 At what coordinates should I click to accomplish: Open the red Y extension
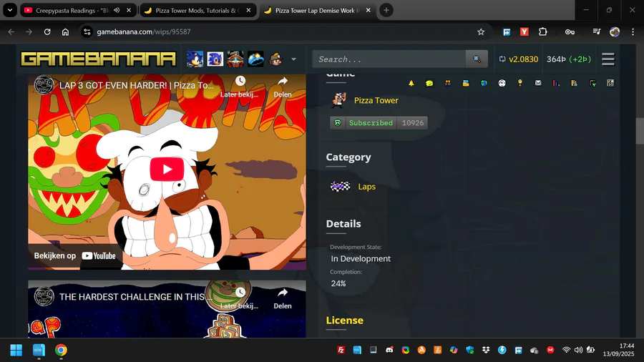tap(524, 31)
